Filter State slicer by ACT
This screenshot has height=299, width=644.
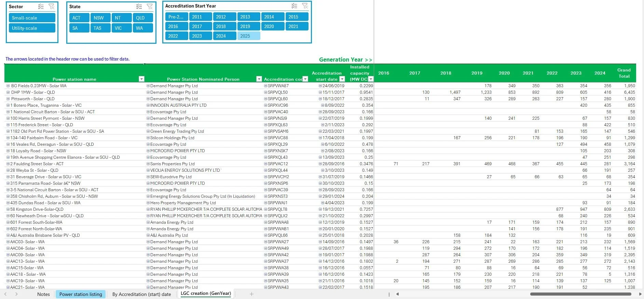79,18
